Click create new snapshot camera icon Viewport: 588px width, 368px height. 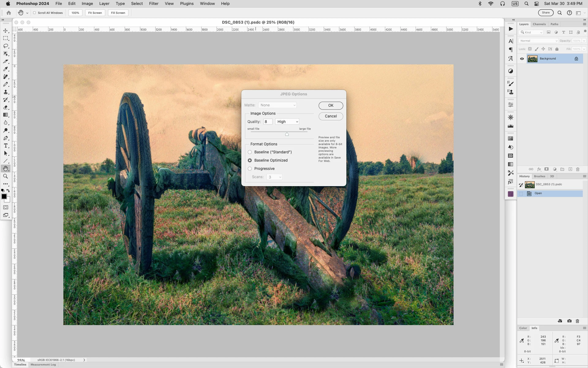[x=569, y=321]
